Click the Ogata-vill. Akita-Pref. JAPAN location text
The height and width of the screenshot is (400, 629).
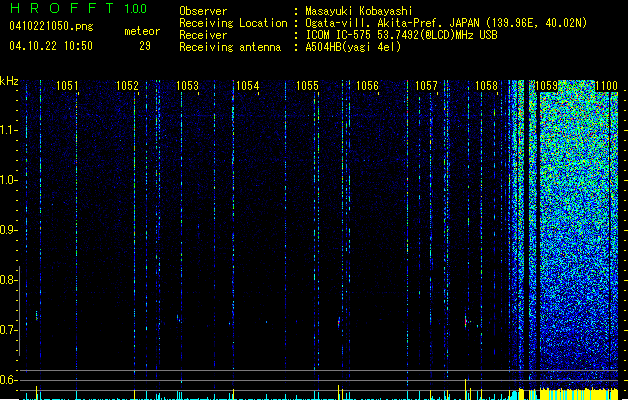pos(446,23)
